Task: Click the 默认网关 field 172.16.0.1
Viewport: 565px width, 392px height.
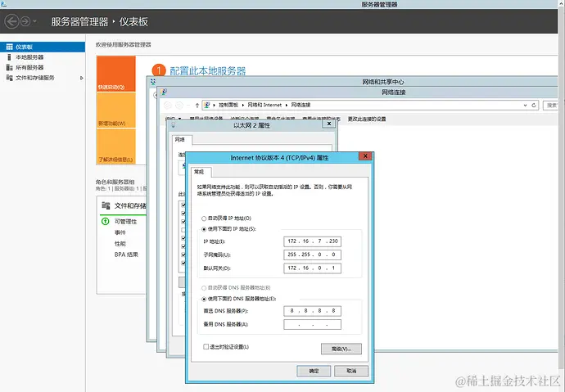Action: (312, 268)
